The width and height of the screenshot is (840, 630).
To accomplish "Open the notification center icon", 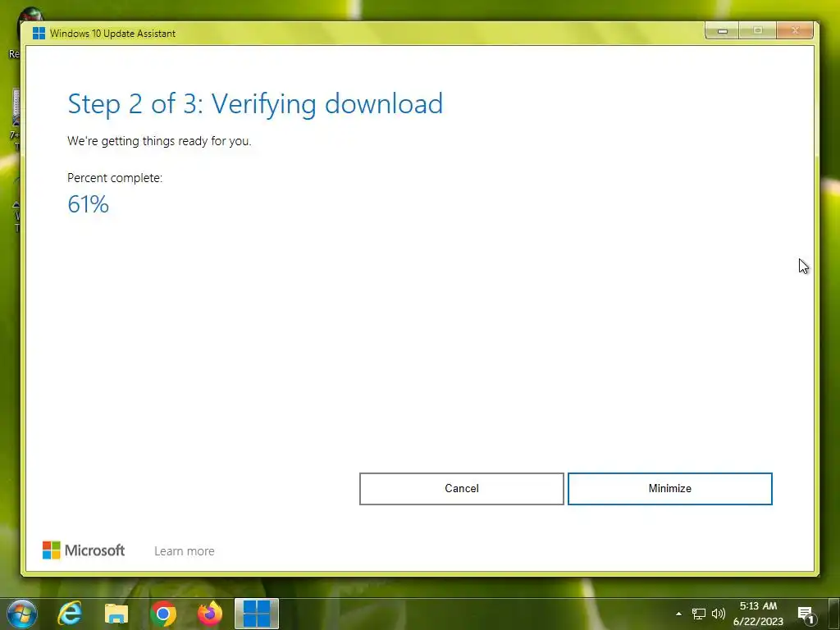I will pyautogui.click(x=806, y=614).
